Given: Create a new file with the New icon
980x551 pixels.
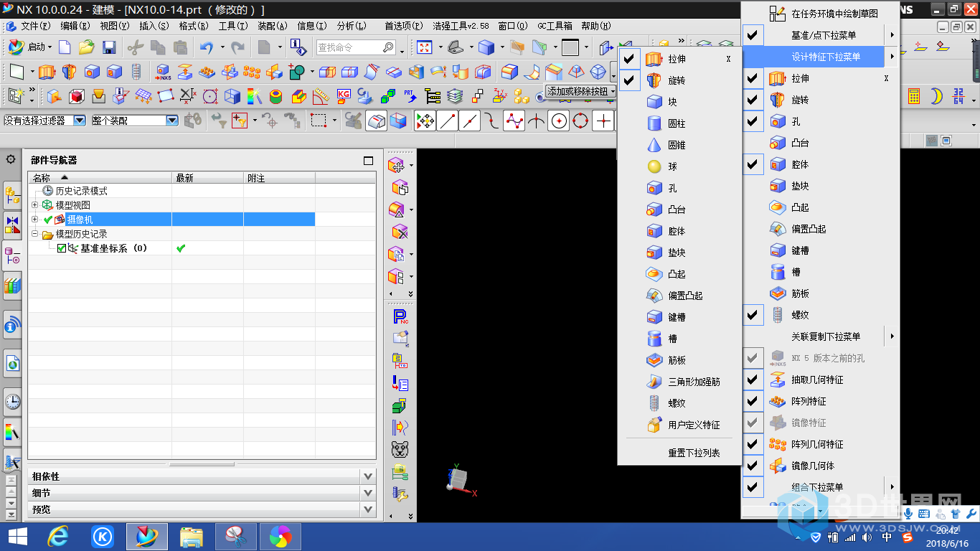Looking at the screenshot, I should 65,47.
